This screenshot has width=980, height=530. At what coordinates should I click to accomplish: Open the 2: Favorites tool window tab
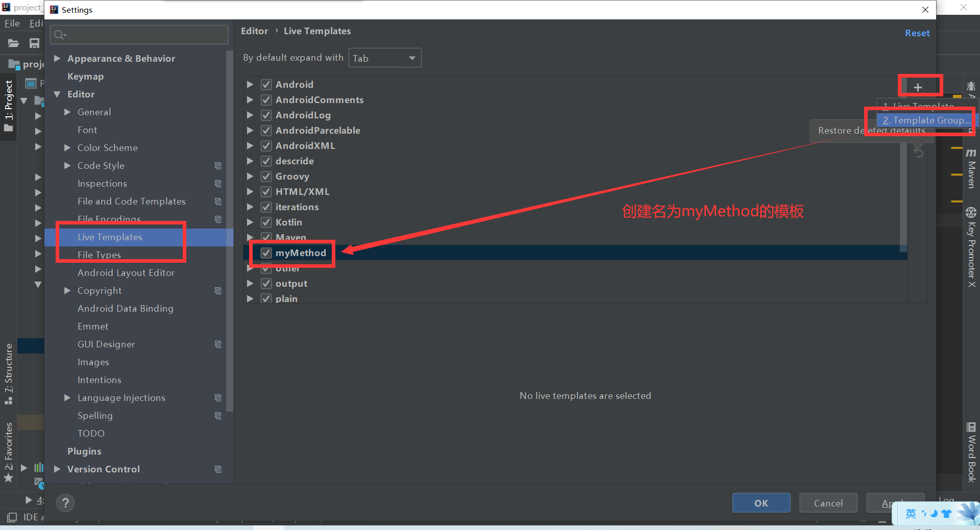click(x=9, y=452)
